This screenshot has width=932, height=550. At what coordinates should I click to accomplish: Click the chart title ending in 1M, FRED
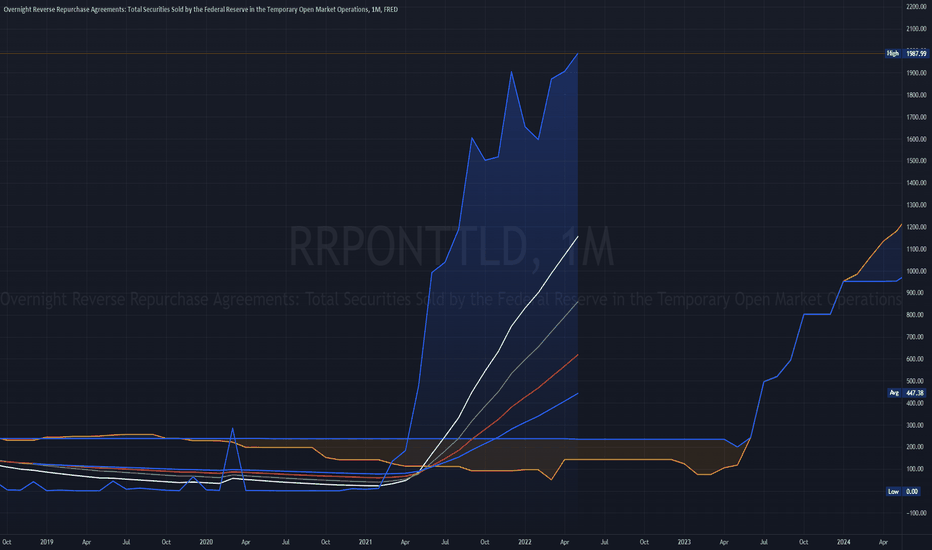point(201,10)
